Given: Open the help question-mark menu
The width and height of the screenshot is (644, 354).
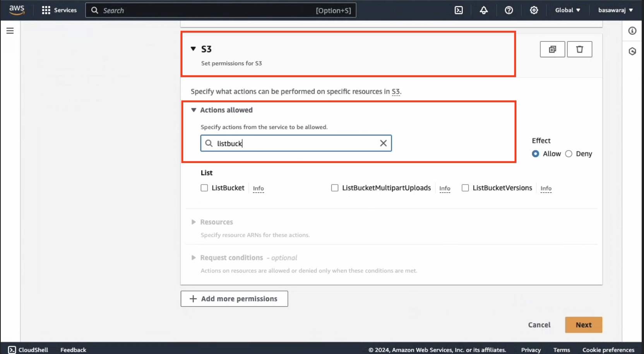Looking at the screenshot, I should (x=509, y=10).
